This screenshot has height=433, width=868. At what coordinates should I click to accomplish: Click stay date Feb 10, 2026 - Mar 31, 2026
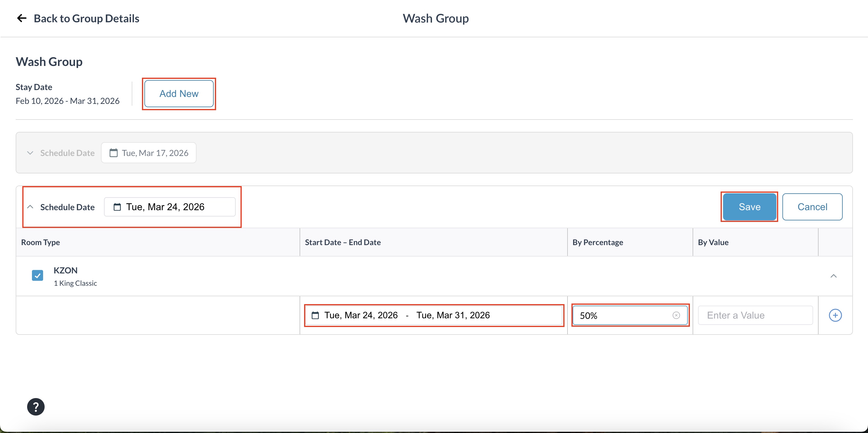(x=68, y=101)
